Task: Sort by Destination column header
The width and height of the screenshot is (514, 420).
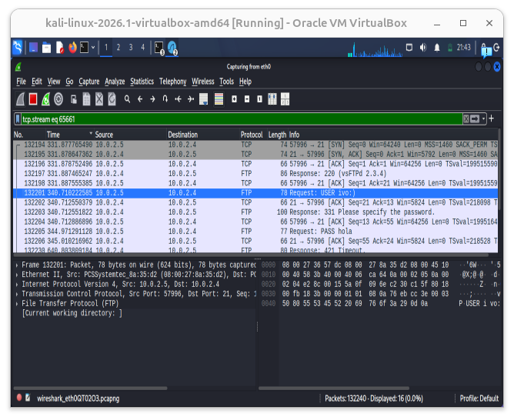Action: 203,135
